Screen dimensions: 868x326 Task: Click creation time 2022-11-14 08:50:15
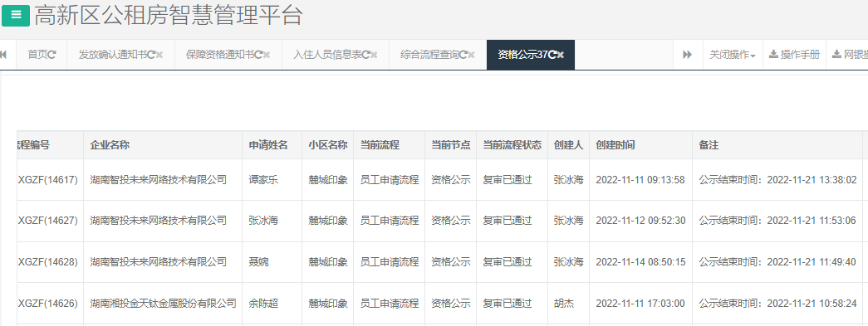[640, 262]
